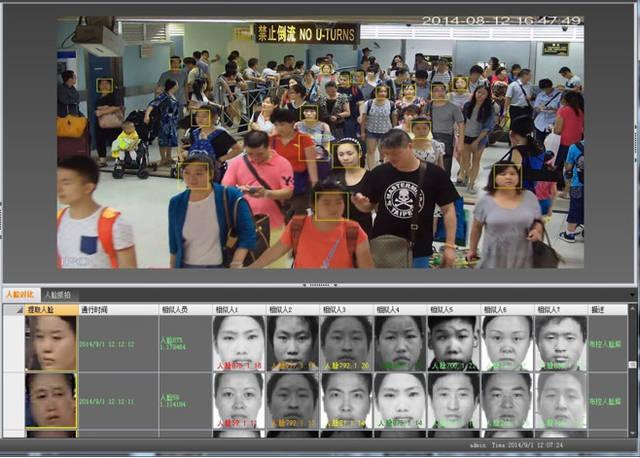Click the 12:12:12 timestamp cell
640x458 pixels.
tap(108, 344)
